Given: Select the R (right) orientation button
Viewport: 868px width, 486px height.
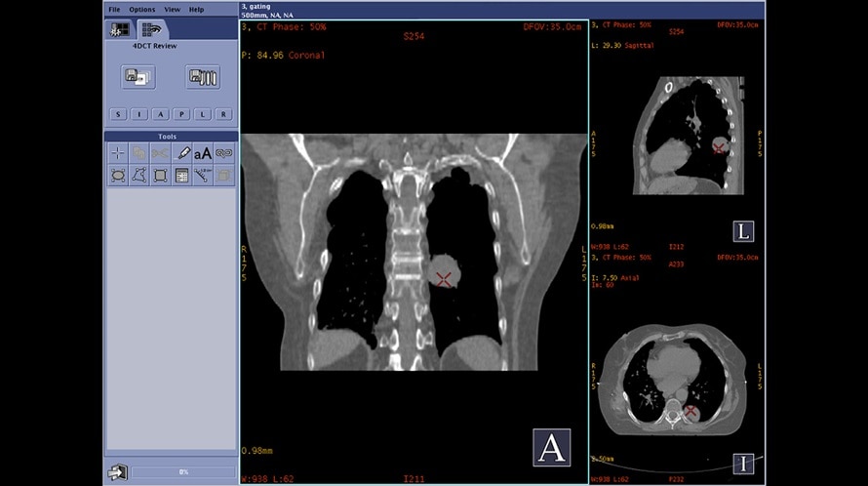Looking at the screenshot, I should [223, 114].
